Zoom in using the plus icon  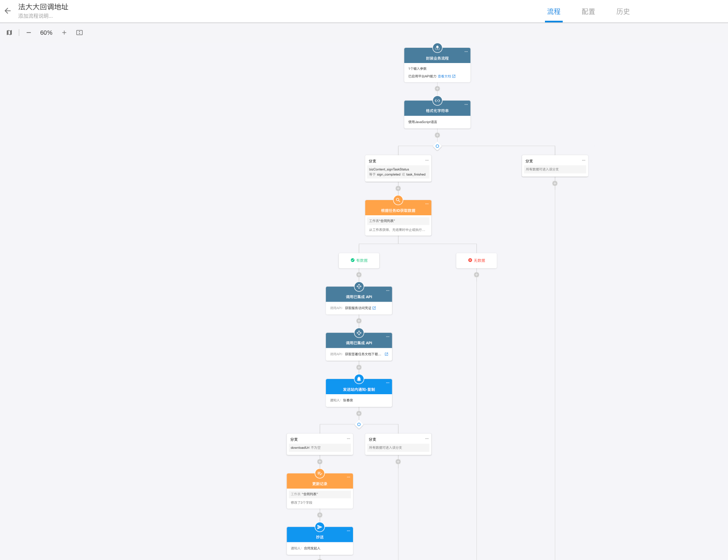(x=64, y=33)
